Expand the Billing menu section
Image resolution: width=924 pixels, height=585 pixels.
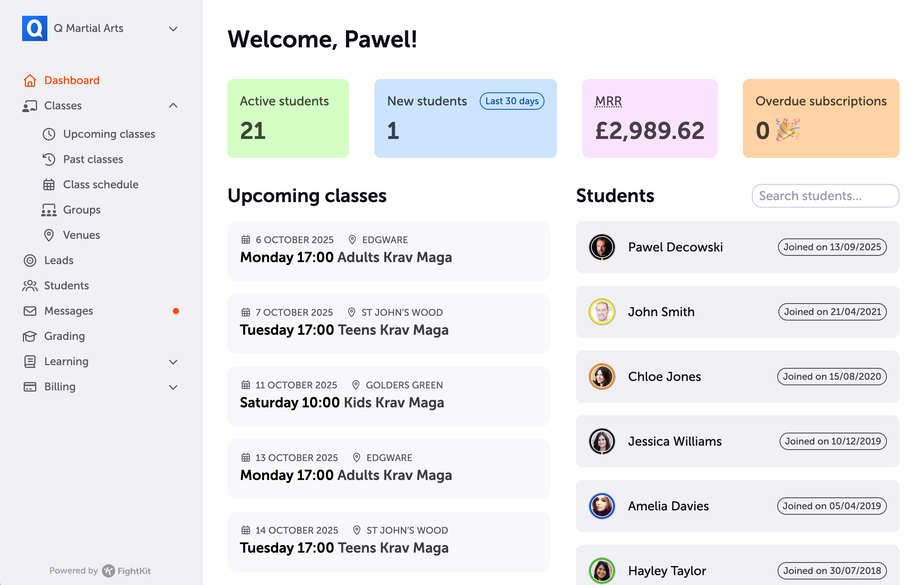pos(173,387)
